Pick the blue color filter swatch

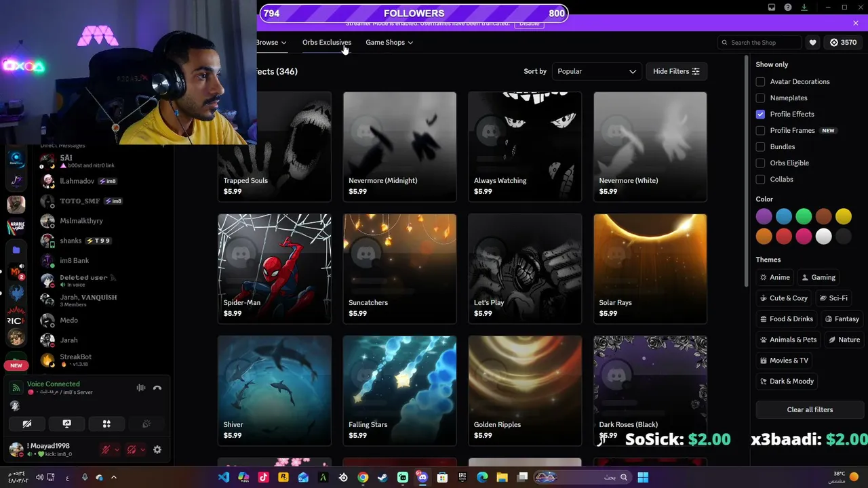click(783, 216)
